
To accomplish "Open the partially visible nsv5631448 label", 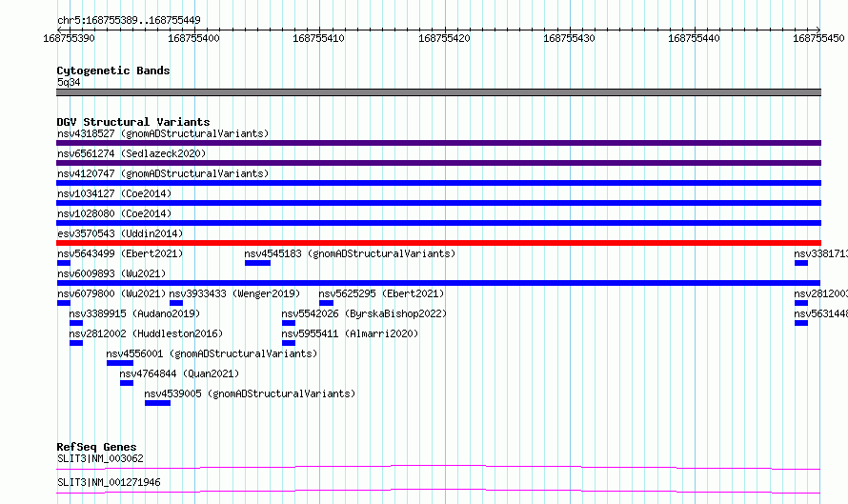I will [x=820, y=313].
